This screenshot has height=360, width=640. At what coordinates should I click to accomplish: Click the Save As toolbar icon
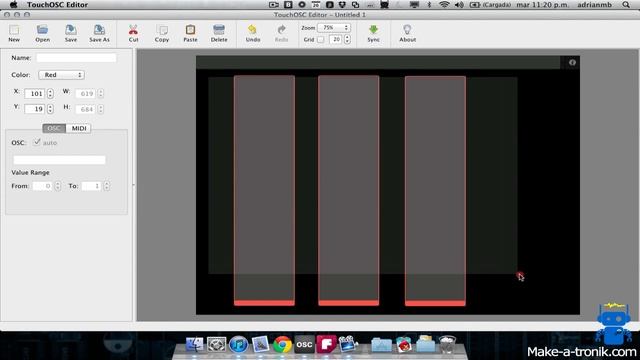point(99,33)
